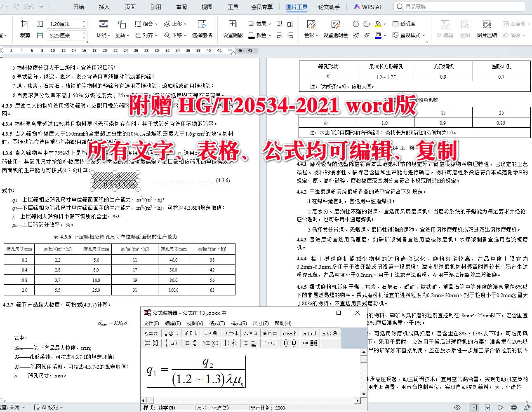Expand the 环绕 wrap dropdown
Screen dimensions: 532x412
[x=103, y=35]
